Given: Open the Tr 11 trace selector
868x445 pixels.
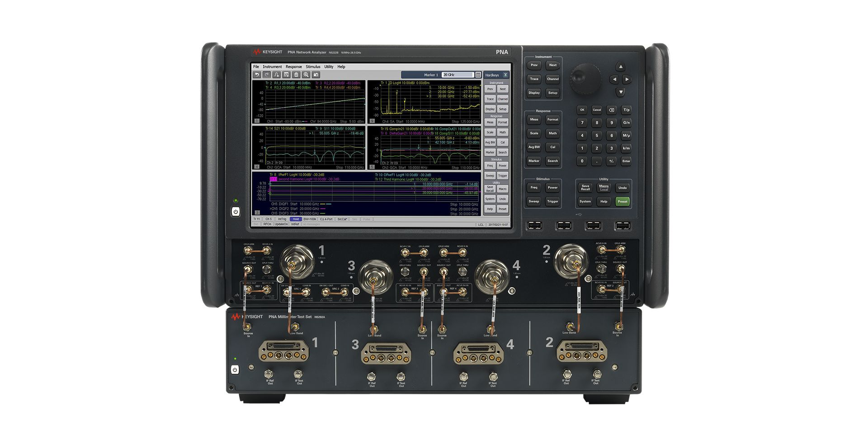Looking at the screenshot, I should 257,219.
